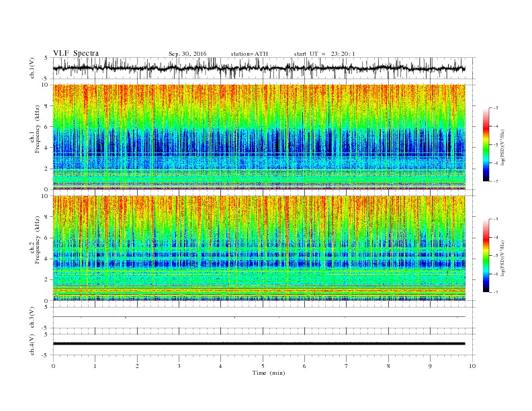
Task: Click the thick ch.4 voltage trace
Action: (x=259, y=344)
